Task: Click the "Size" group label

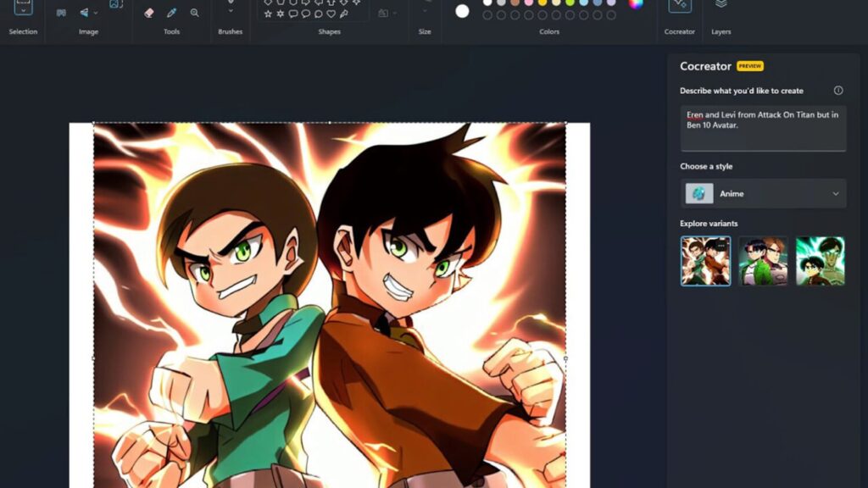Action: (x=425, y=31)
